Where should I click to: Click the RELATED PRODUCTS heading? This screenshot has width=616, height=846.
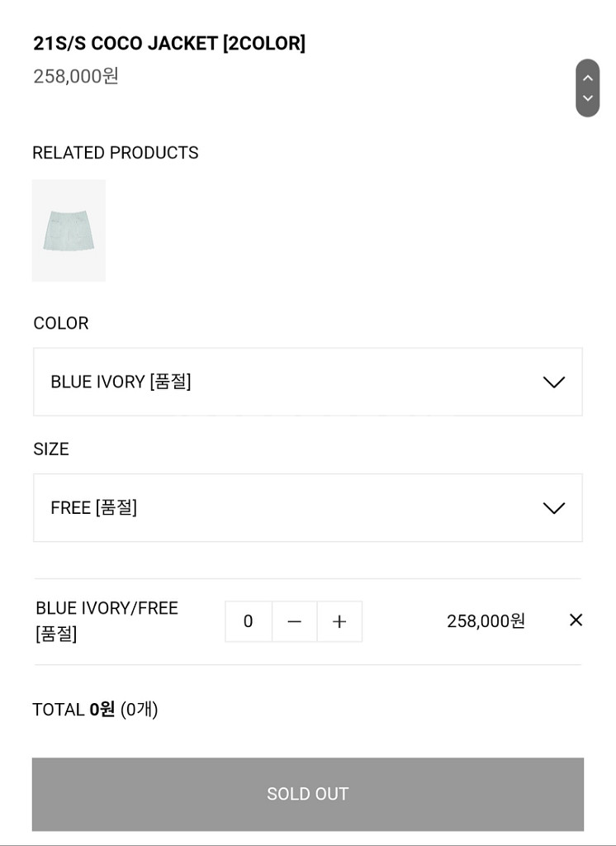(x=116, y=153)
